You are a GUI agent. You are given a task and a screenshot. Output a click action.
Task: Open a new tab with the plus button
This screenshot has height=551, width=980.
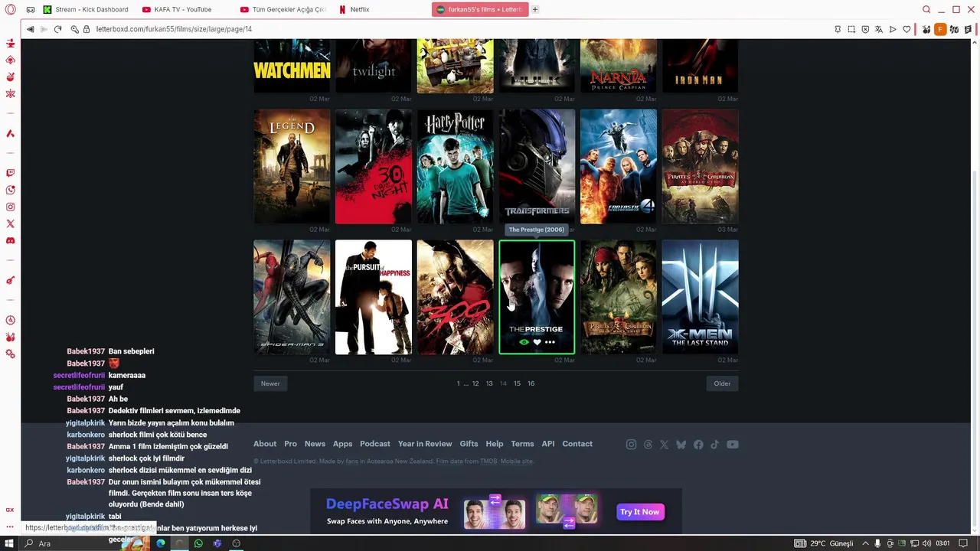[x=535, y=9]
